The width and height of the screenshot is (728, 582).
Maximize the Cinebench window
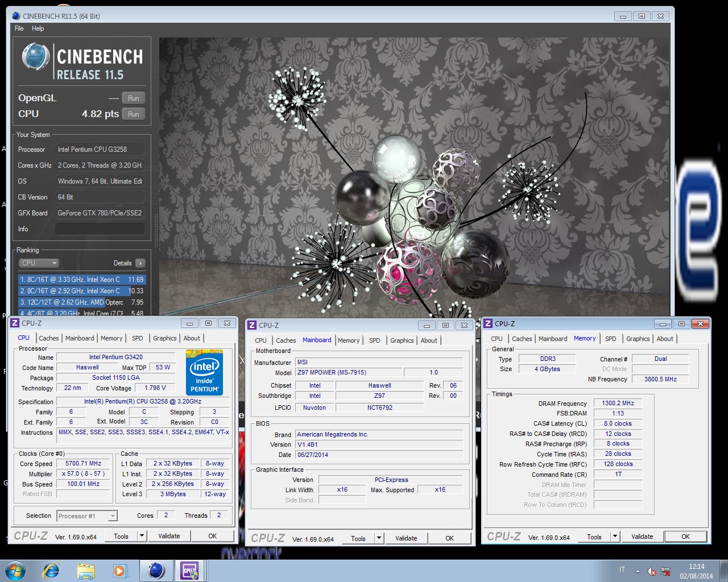click(x=642, y=16)
